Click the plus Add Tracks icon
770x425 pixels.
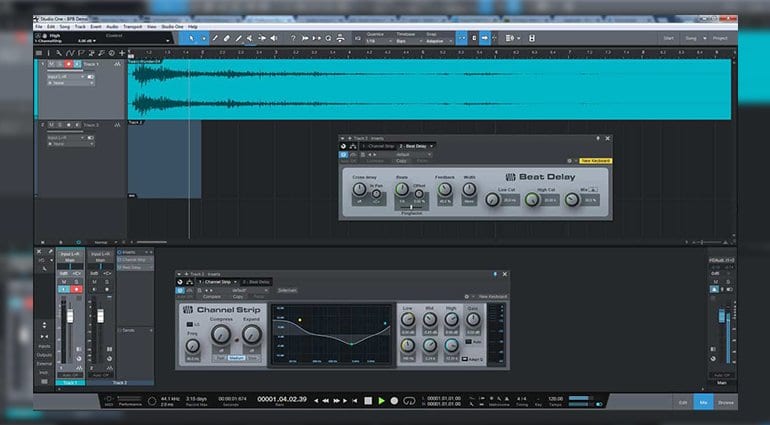coord(122,53)
